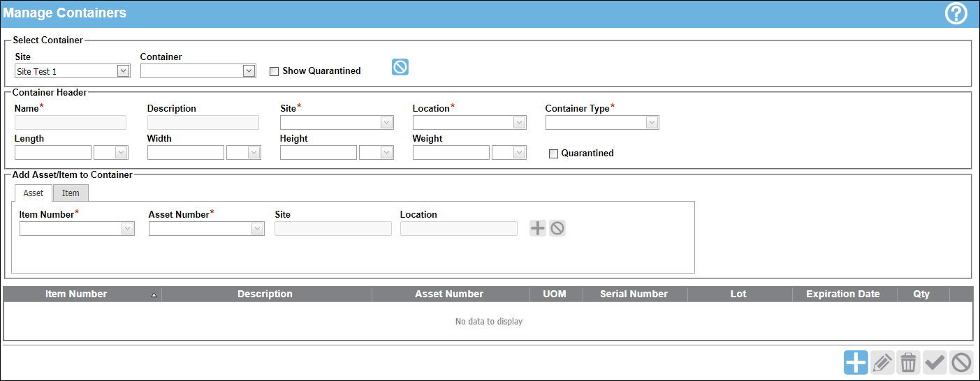Click the trash delete icon

(x=908, y=363)
